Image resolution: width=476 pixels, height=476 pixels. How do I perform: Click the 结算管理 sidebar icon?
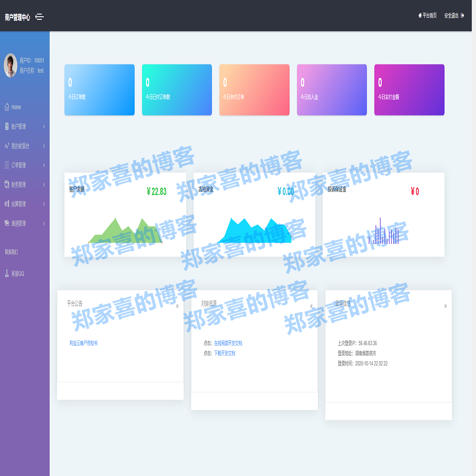7,204
